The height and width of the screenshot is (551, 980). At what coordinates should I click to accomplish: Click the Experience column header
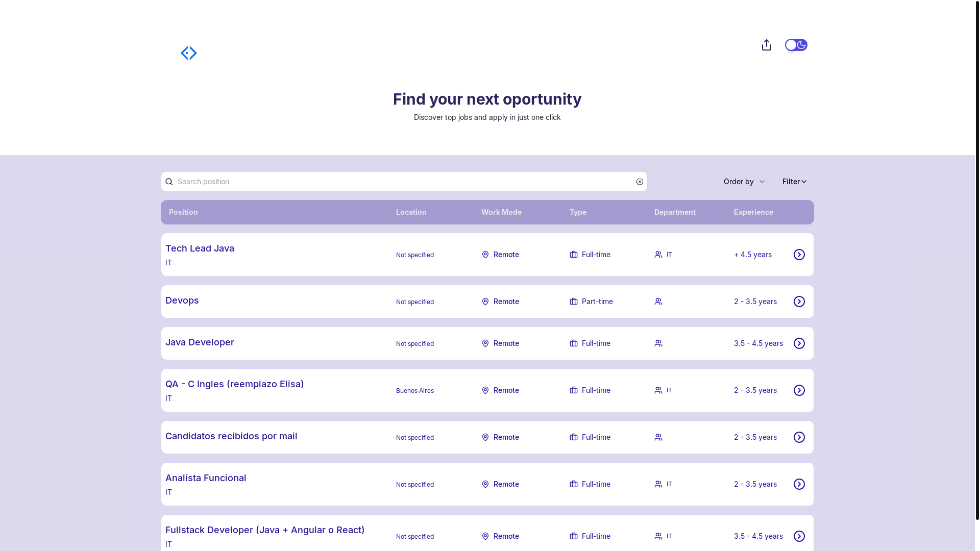753,212
